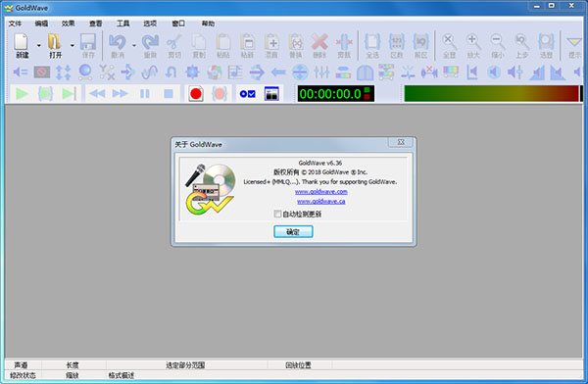Open the www.goldwave.com link
The width and height of the screenshot is (588, 384).
point(321,192)
